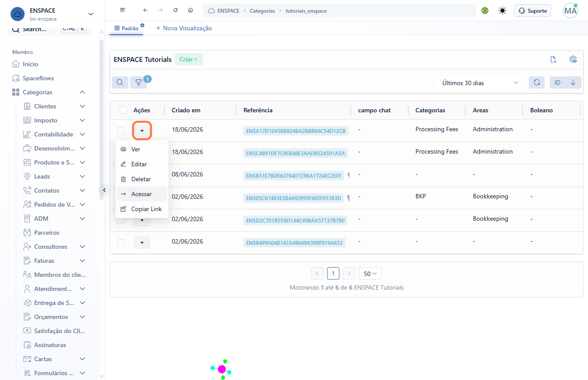Choose Deletar from the actions menu
This screenshot has width=588, height=380.
pyautogui.click(x=142, y=179)
